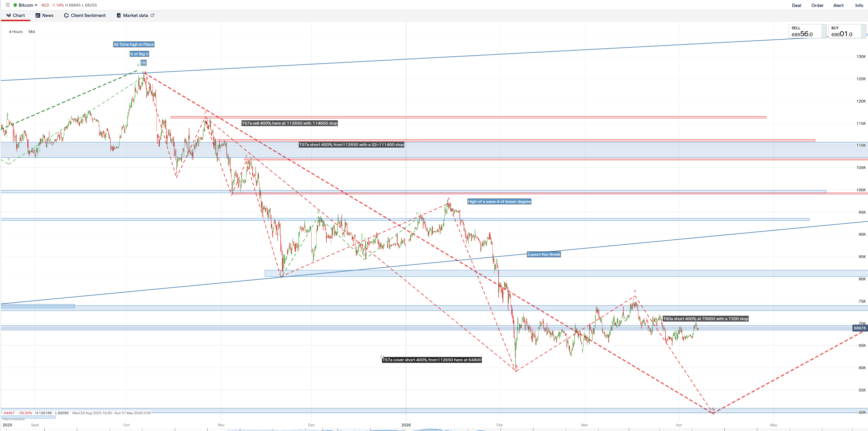Open the Client Sentiment tab
Image resolution: width=868 pixels, height=431 pixels.
pyautogui.click(x=88, y=16)
